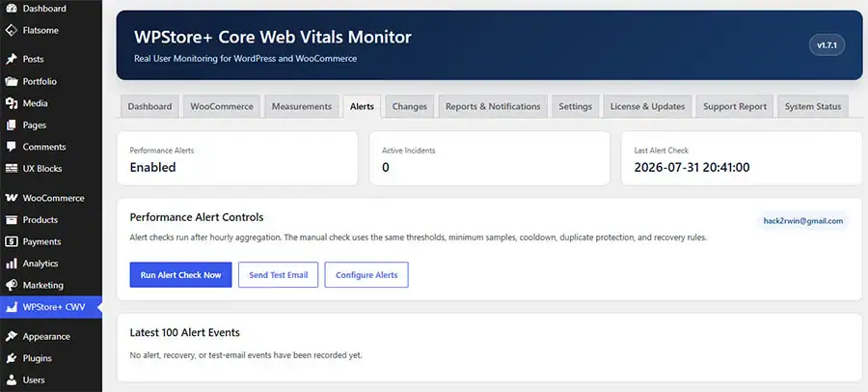Open Payments in sidebar

(x=51, y=241)
